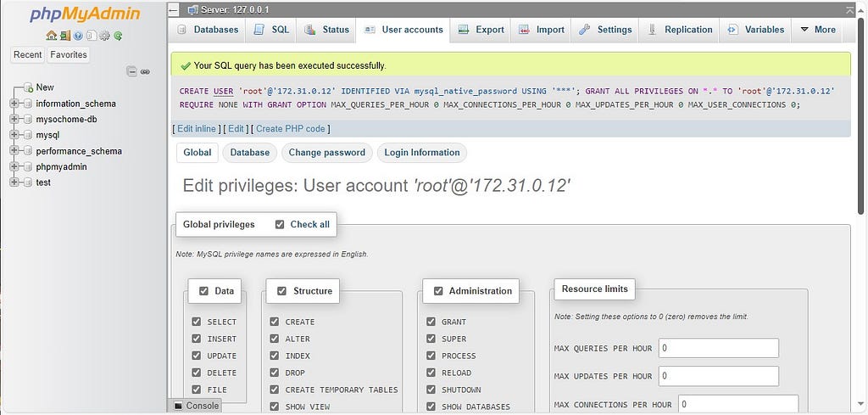Open the Replication tab
Image resolution: width=868 pixels, height=415 pixels.
[679, 30]
